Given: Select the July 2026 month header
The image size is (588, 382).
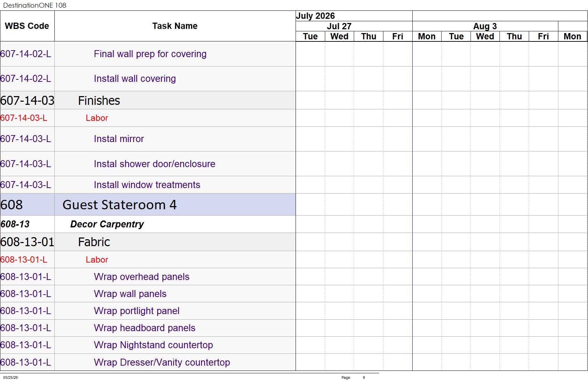Looking at the screenshot, I should 354,16.
